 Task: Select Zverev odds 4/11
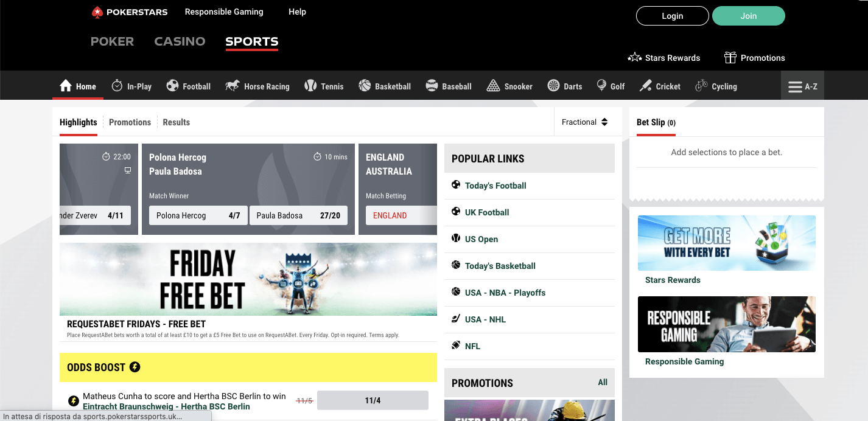(95, 215)
